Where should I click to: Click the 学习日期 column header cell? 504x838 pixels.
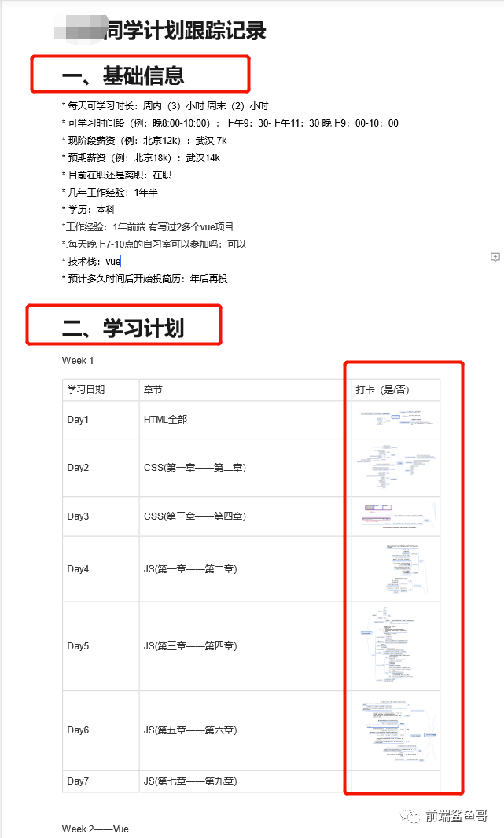[101, 390]
